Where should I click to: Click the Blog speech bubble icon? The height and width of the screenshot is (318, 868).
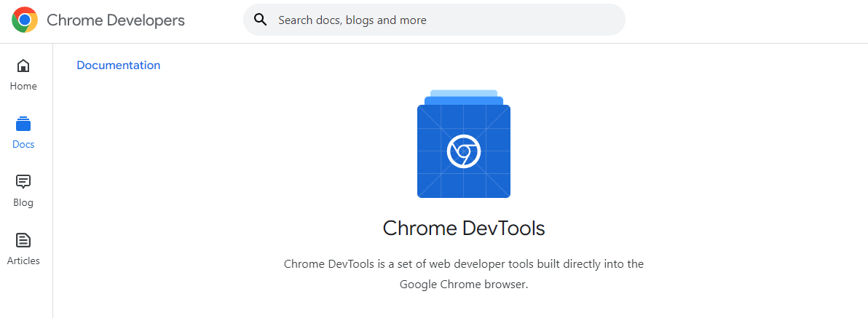(x=23, y=182)
